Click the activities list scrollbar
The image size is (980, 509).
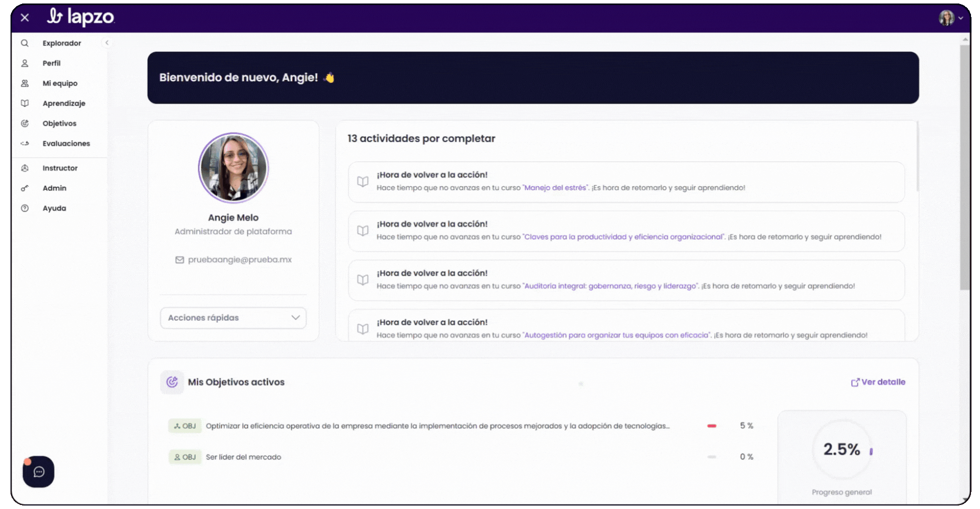pyautogui.click(x=917, y=156)
